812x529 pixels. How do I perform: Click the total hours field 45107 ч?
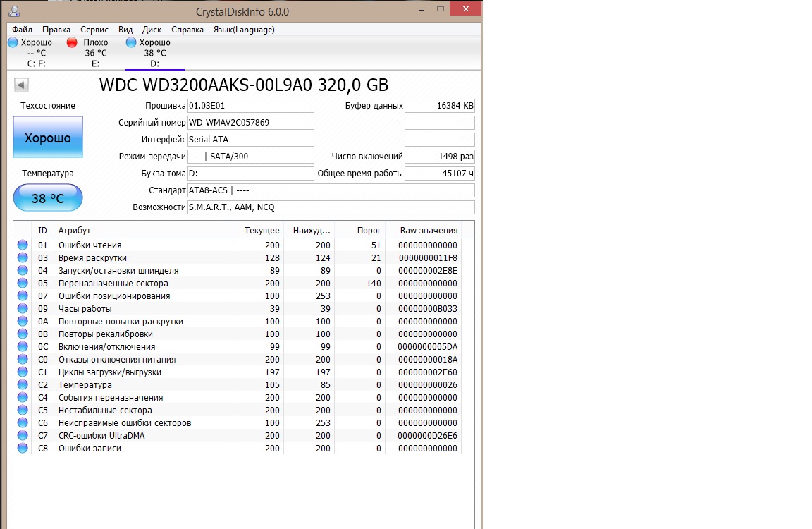[440, 174]
